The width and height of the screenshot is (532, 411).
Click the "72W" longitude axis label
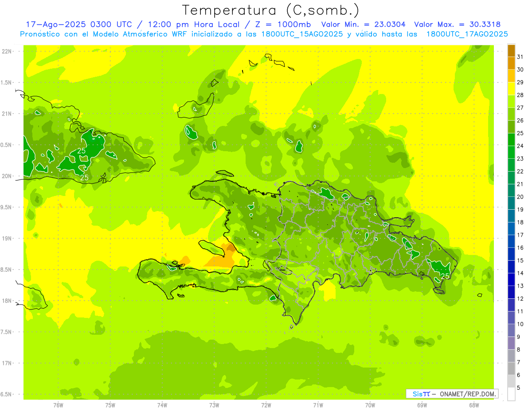tap(266, 405)
